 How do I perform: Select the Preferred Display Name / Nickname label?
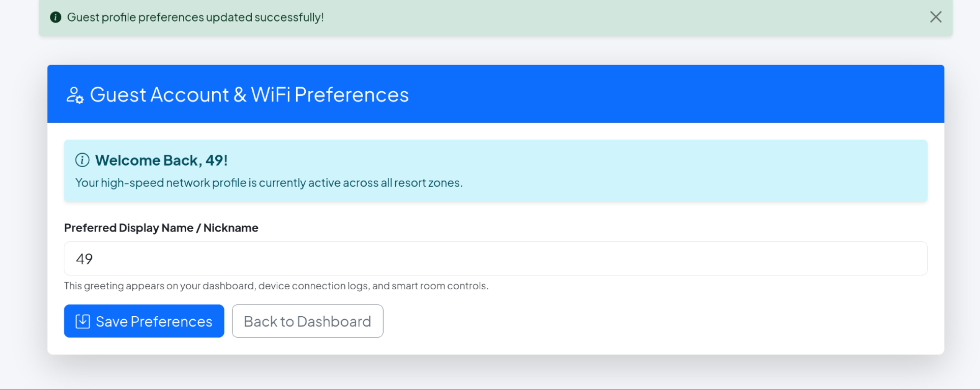pos(161,228)
